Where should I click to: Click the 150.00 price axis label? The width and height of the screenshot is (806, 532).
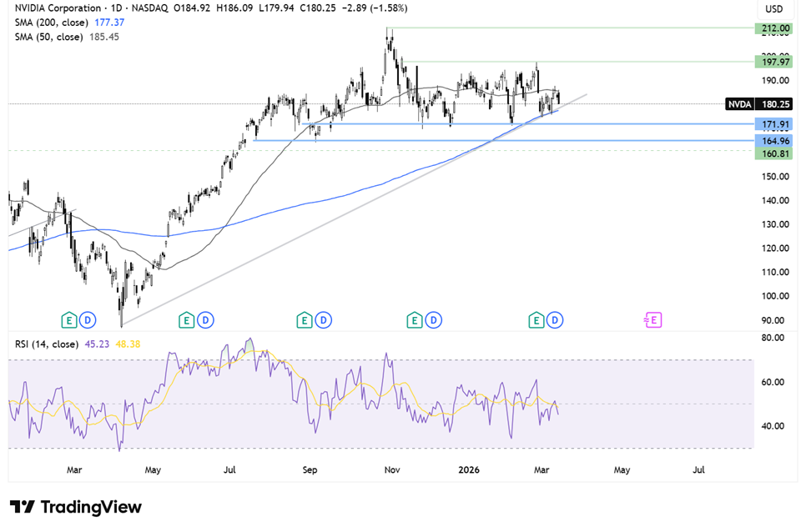coord(775,177)
